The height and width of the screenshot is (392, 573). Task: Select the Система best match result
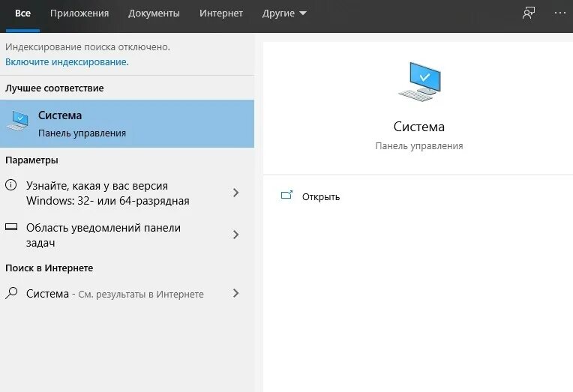click(x=127, y=124)
